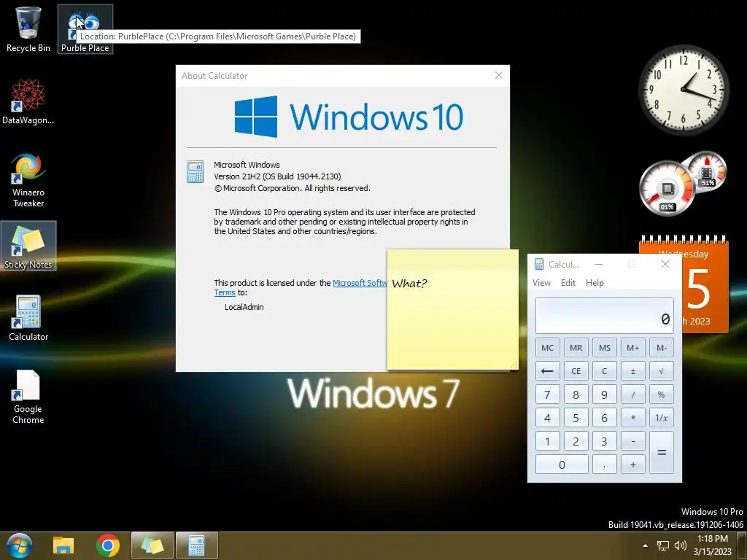Click the backspace arrow button in Calculator

tap(547, 371)
